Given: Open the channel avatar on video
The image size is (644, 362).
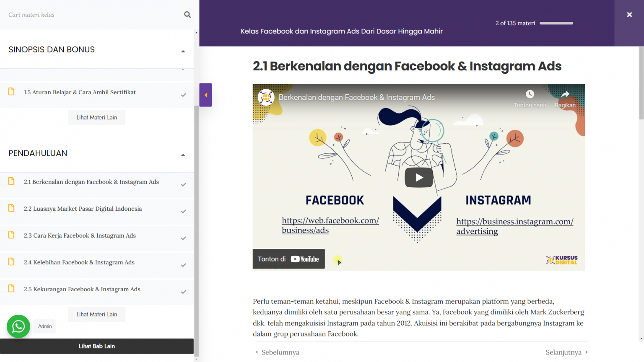Looking at the screenshot, I should tap(266, 97).
